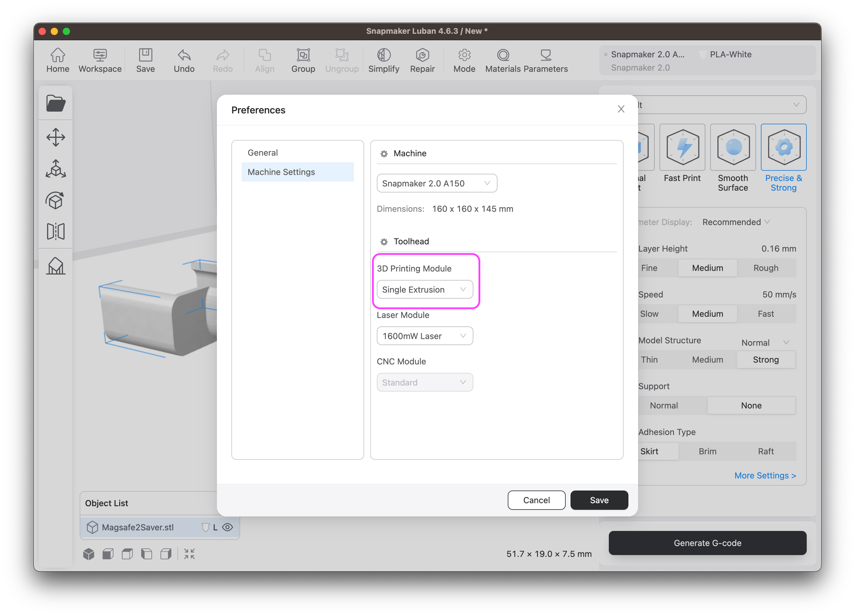This screenshot has width=855, height=616.
Task: Select the Move tool in left sidebar
Action: (56, 137)
